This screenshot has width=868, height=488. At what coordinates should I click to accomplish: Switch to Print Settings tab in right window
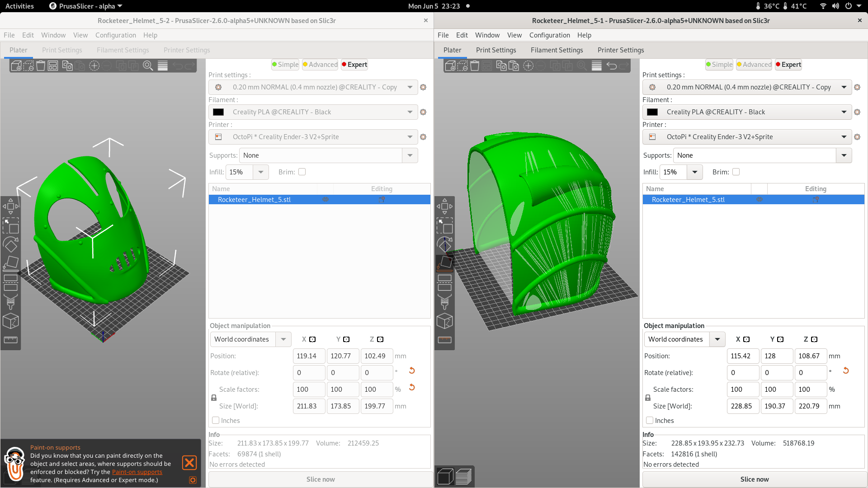pos(496,50)
